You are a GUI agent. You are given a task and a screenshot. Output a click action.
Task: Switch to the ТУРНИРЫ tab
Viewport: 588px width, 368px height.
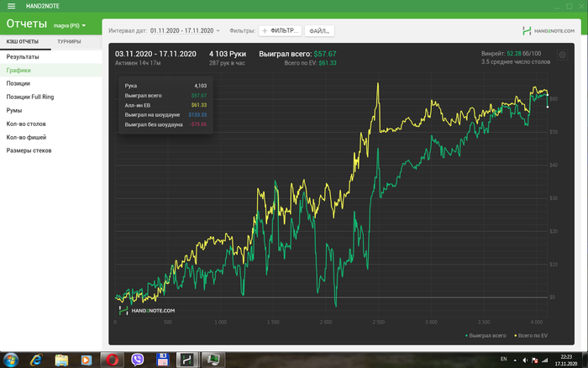(x=69, y=42)
